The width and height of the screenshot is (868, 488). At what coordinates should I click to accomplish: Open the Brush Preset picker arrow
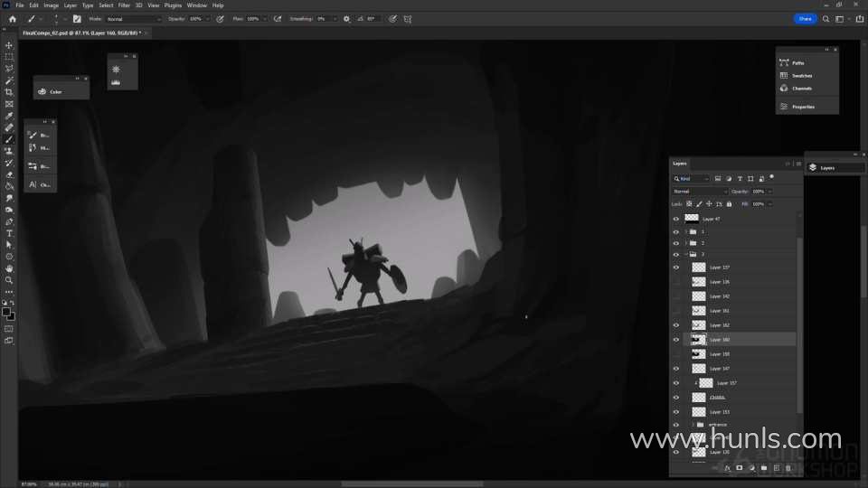pos(65,19)
